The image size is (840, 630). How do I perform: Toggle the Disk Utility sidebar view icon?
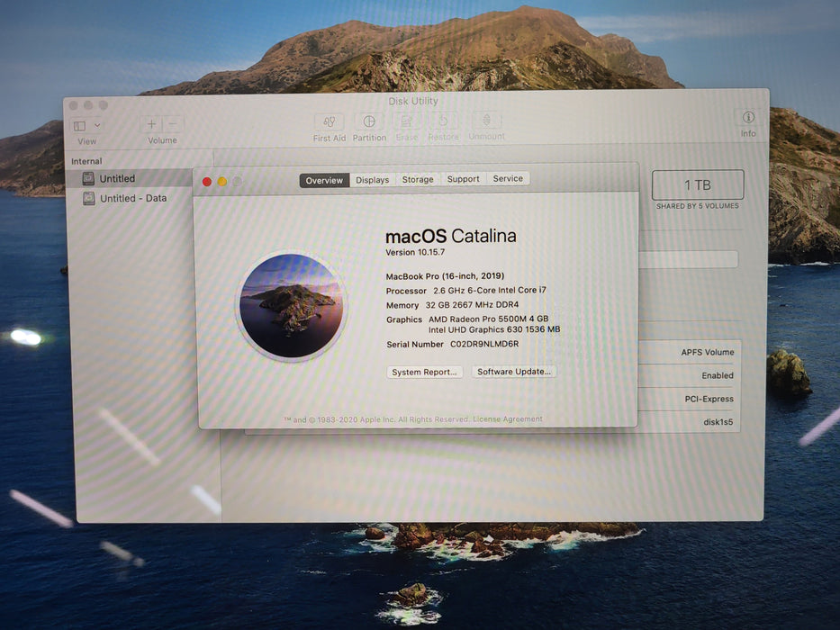(80, 126)
